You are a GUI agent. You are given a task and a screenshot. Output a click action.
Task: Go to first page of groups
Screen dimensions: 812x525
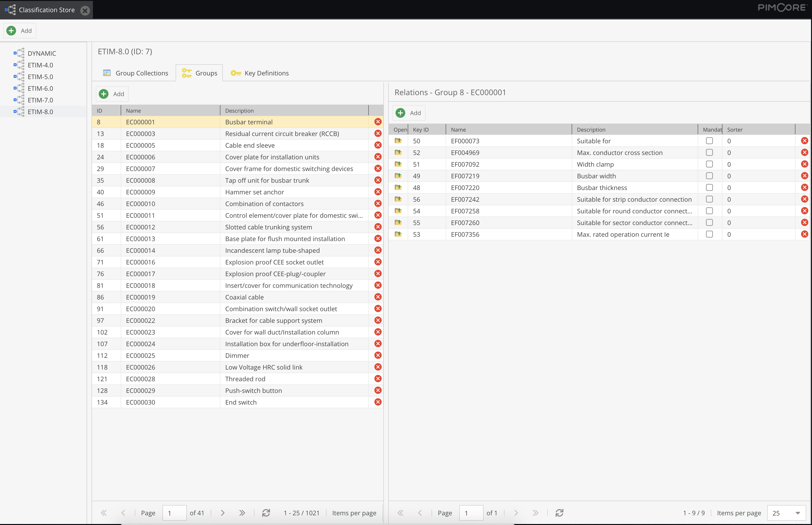[104, 513]
